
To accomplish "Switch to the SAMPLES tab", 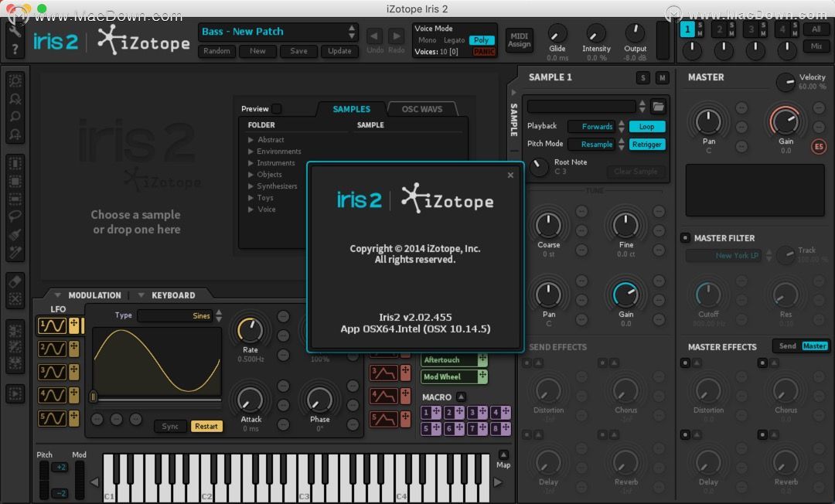I will click(352, 109).
